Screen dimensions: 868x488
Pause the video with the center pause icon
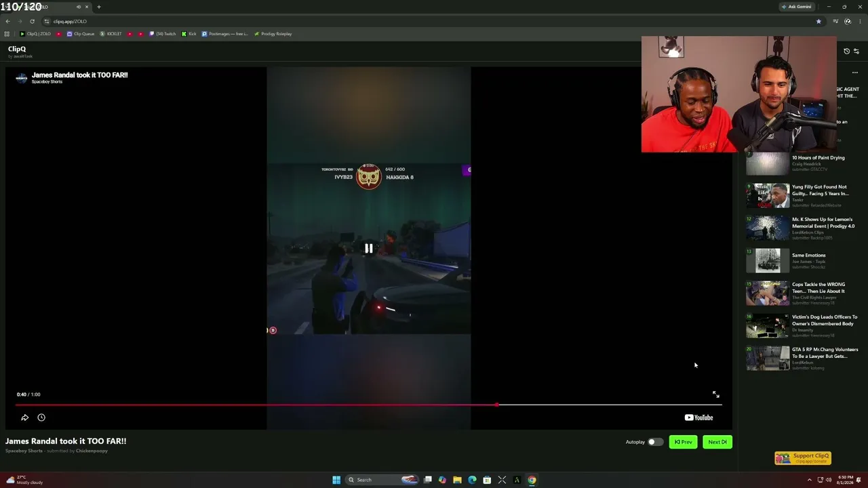pyautogui.click(x=368, y=249)
